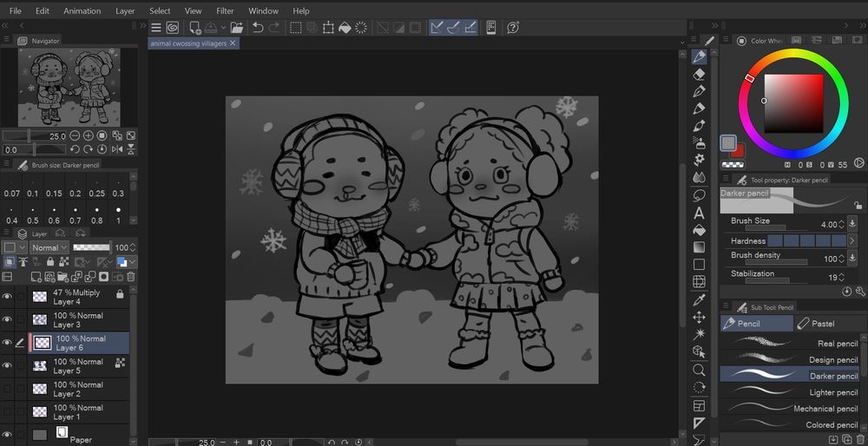
Task: Open the Layer panel menu icon
Action: [7, 233]
